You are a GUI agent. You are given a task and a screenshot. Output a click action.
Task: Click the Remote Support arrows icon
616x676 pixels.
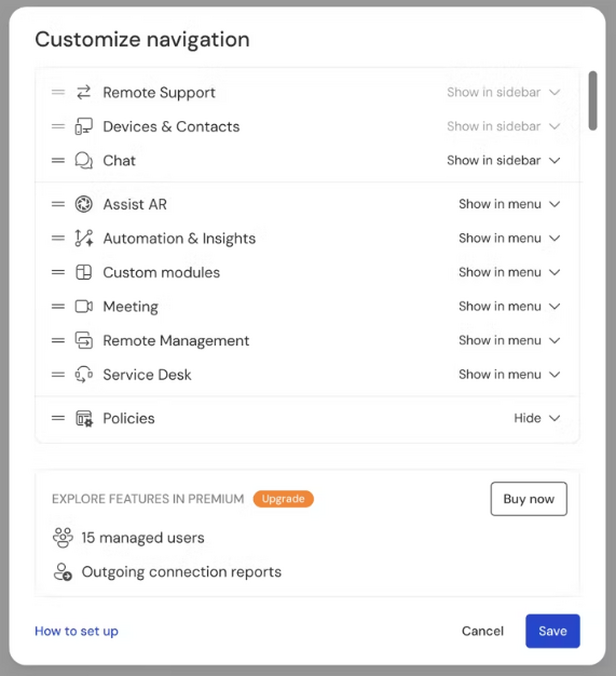click(x=84, y=92)
